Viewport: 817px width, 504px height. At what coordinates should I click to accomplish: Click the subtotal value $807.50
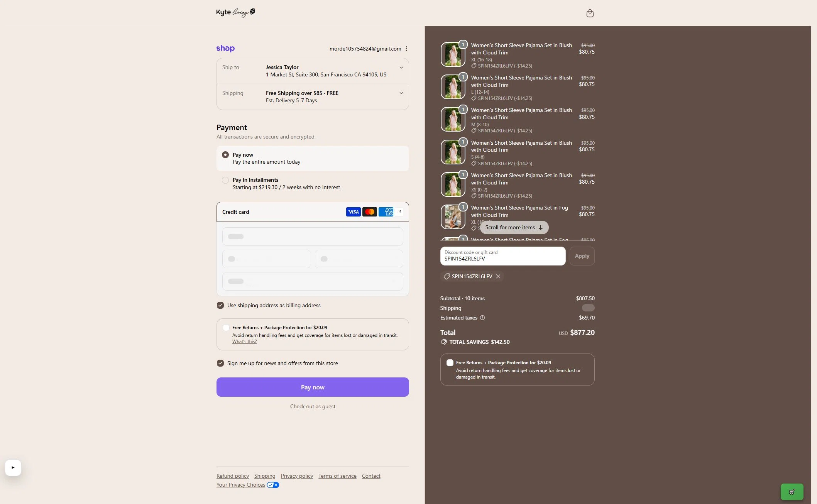(x=585, y=298)
